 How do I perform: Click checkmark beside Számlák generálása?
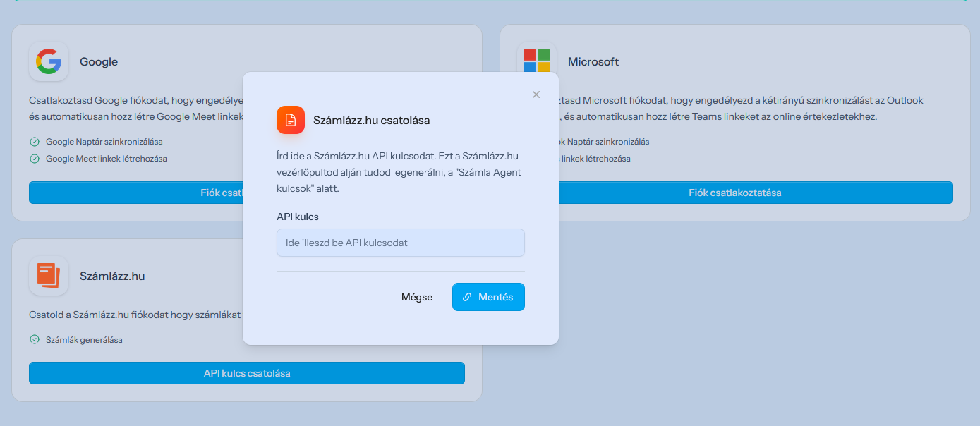pos(35,340)
